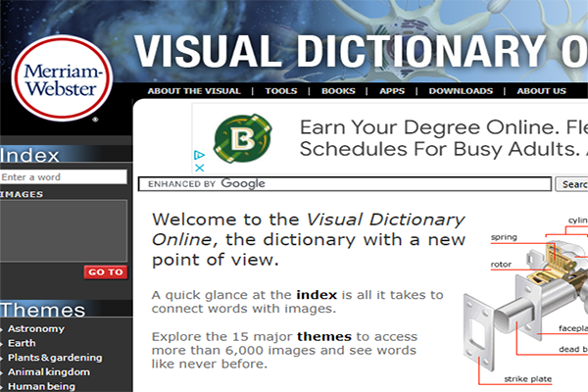588x392 pixels.
Task: Open the About the Visual menu
Action: coord(194,91)
